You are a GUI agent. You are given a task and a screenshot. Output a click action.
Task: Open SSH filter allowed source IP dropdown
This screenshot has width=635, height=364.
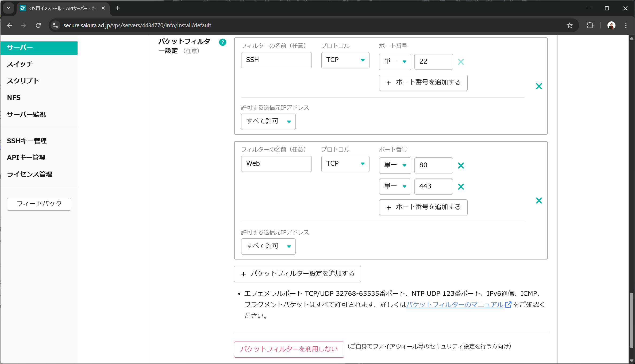[268, 122]
